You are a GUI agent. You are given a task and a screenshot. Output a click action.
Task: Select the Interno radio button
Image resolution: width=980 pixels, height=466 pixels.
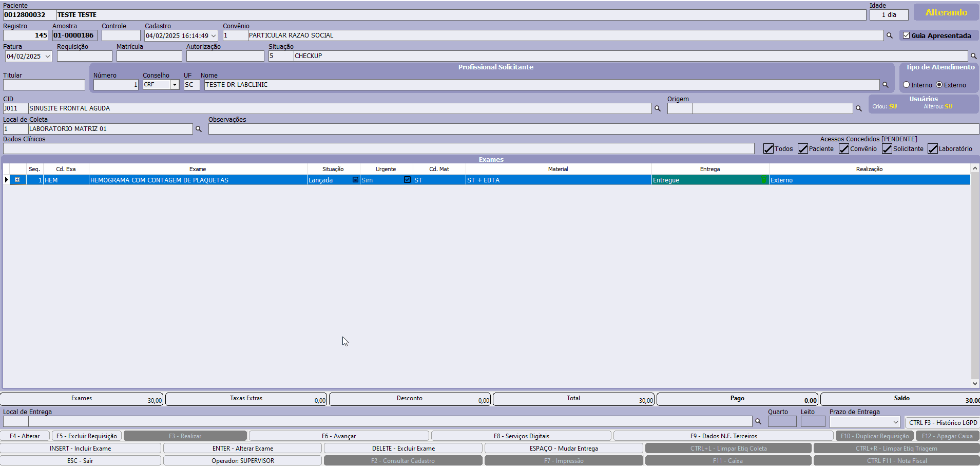(907, 85)
